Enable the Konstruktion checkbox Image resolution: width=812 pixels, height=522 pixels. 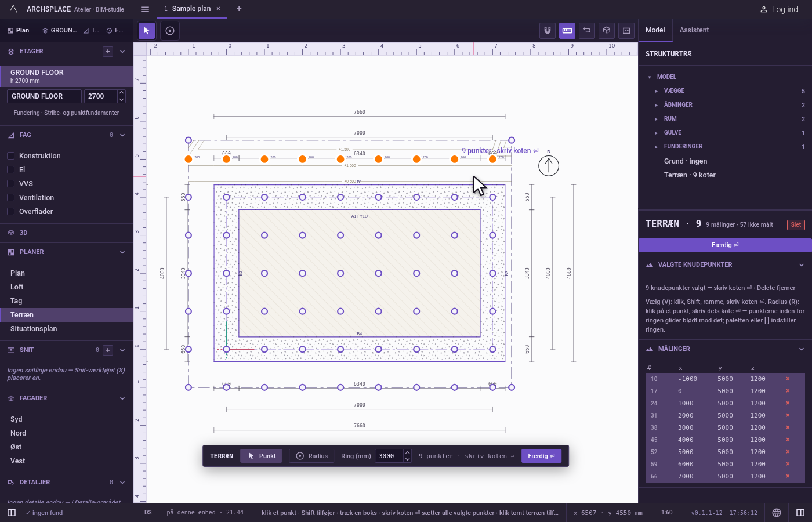(x=10, y=156)
